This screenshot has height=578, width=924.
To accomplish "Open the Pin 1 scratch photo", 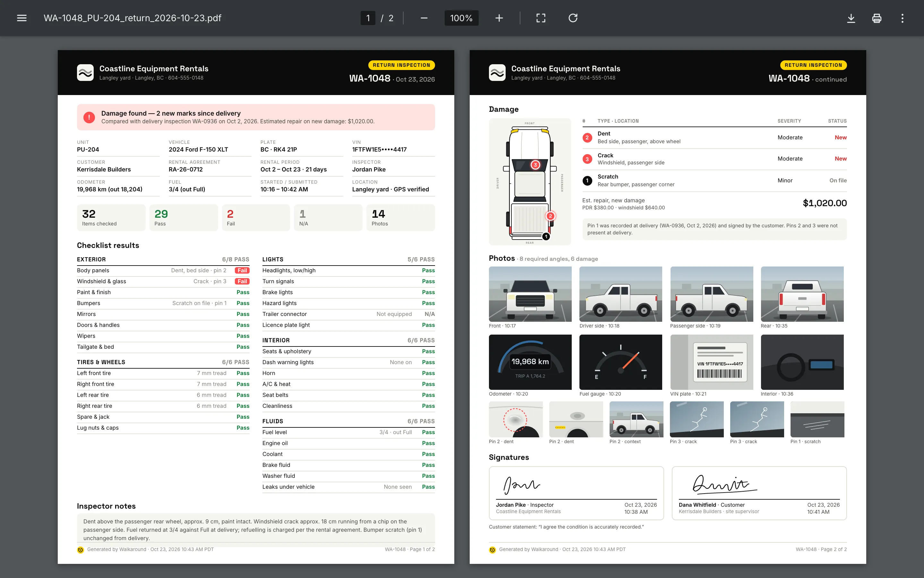I will (817, 419).
